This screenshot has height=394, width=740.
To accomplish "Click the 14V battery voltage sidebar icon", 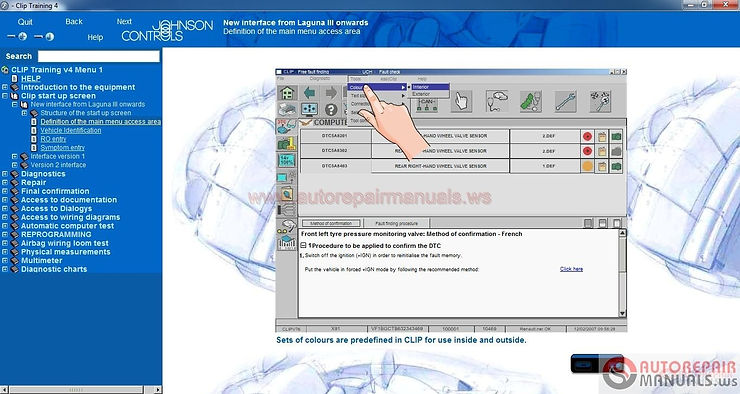I will [x=286, y=160].
